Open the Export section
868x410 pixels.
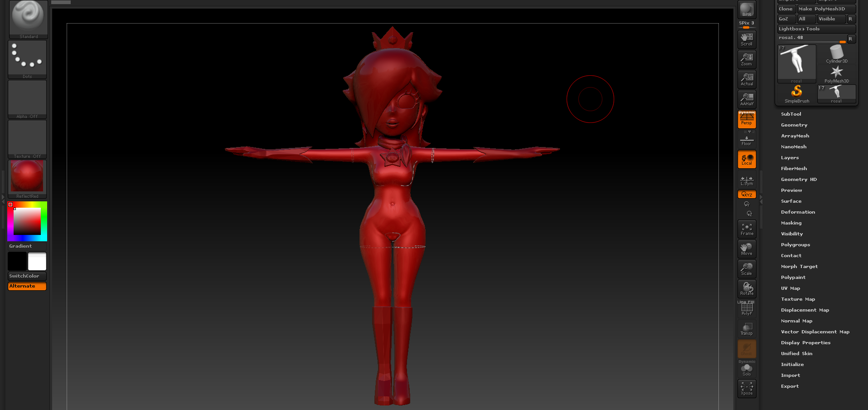790,386
